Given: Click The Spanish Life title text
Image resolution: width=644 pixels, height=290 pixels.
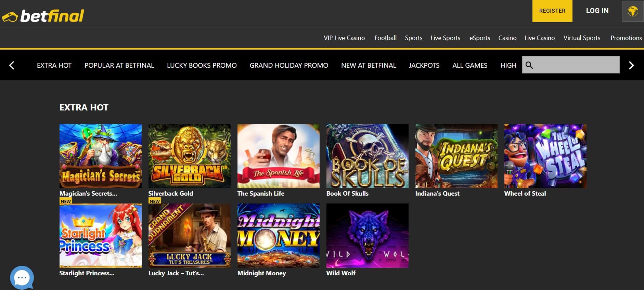Looking at the screenshot, I should click(x=261, y=194).
